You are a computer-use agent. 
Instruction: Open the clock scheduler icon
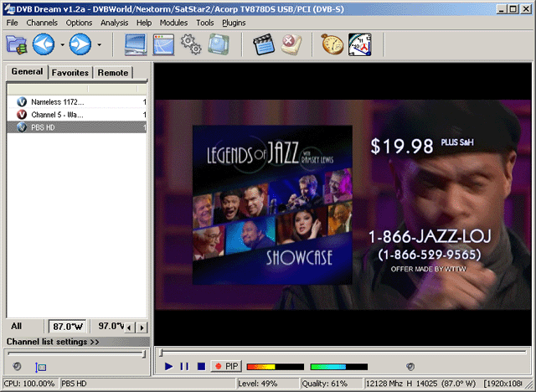pyautogui.click(x=360, y=44)
